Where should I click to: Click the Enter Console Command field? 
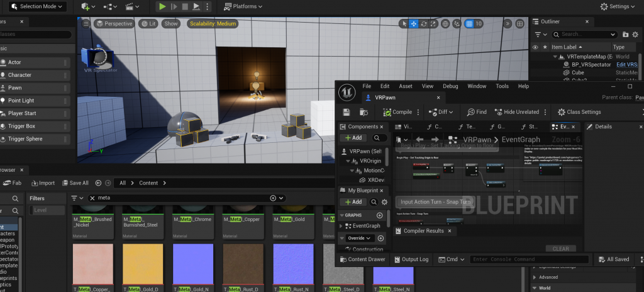coord(529,259)
